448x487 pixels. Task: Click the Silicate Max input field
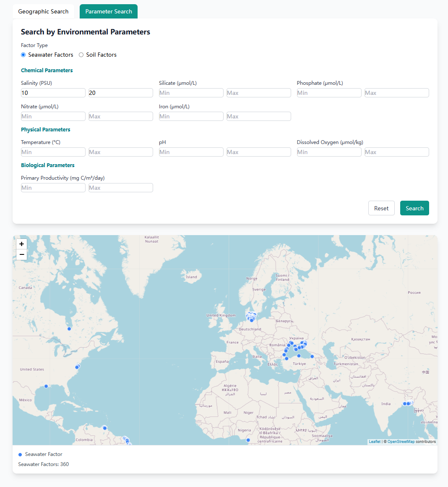[259, 93]
